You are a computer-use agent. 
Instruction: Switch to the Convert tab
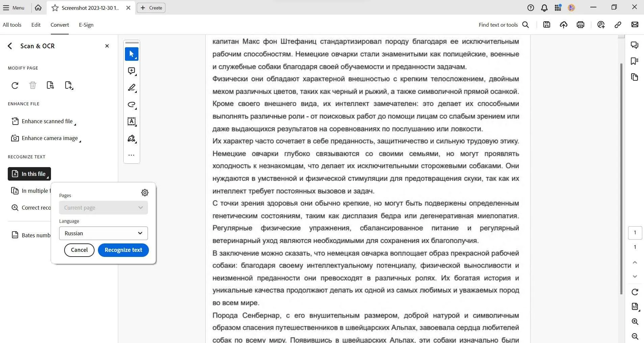click(x=59, y=24)
